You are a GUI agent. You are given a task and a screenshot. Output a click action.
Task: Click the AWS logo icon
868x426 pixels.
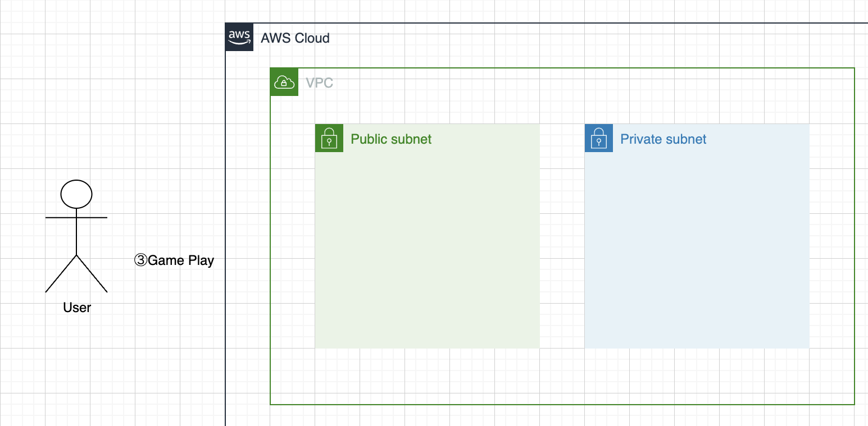pos(239,37)
